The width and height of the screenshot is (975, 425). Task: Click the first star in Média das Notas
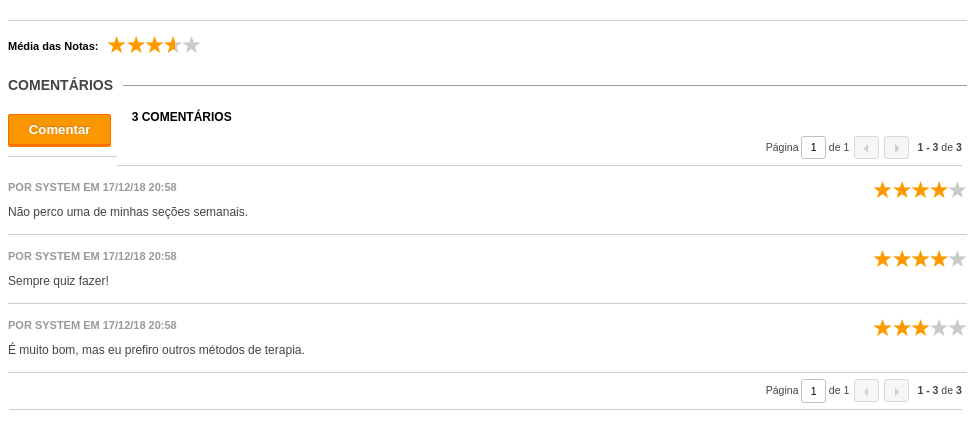(116, 45)
